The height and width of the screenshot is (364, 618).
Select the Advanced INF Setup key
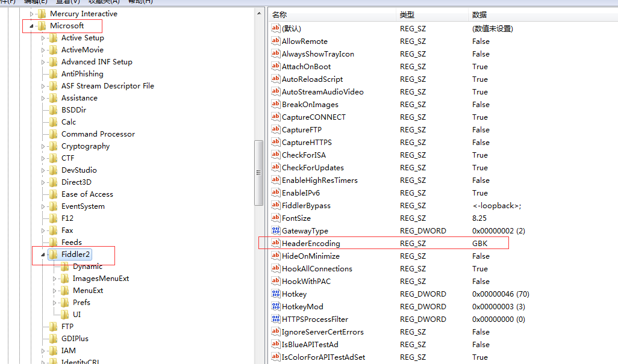(x=97, y=62)
